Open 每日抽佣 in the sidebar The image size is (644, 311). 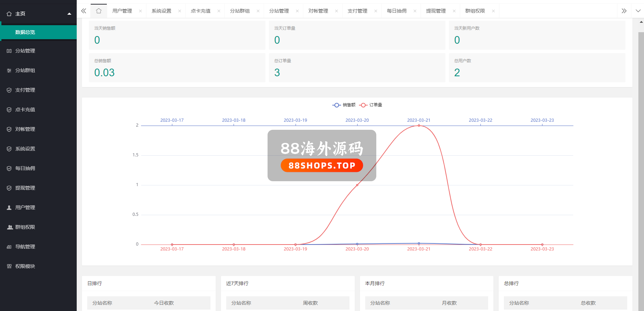tap(25, 169)
